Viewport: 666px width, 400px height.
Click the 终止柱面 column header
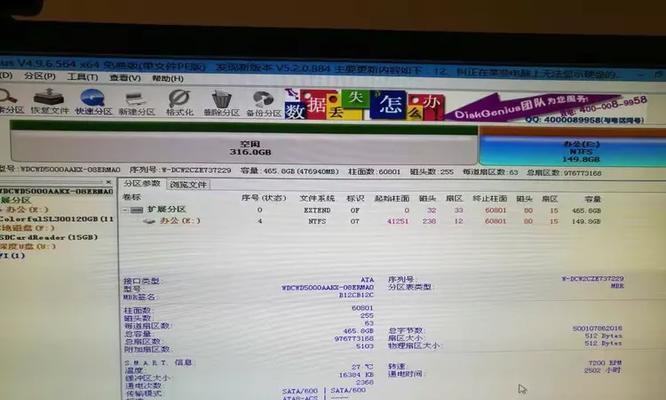[x=490, y=198]
